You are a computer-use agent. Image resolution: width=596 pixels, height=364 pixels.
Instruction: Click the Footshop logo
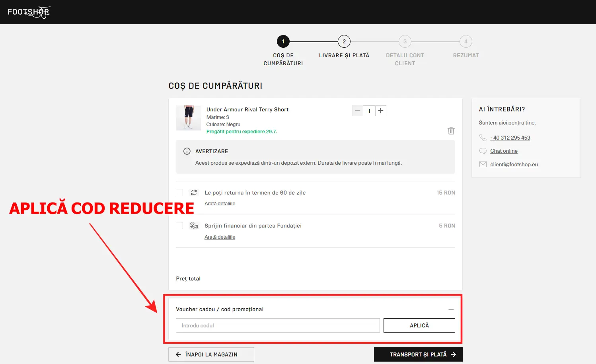[x=29, y=12]
